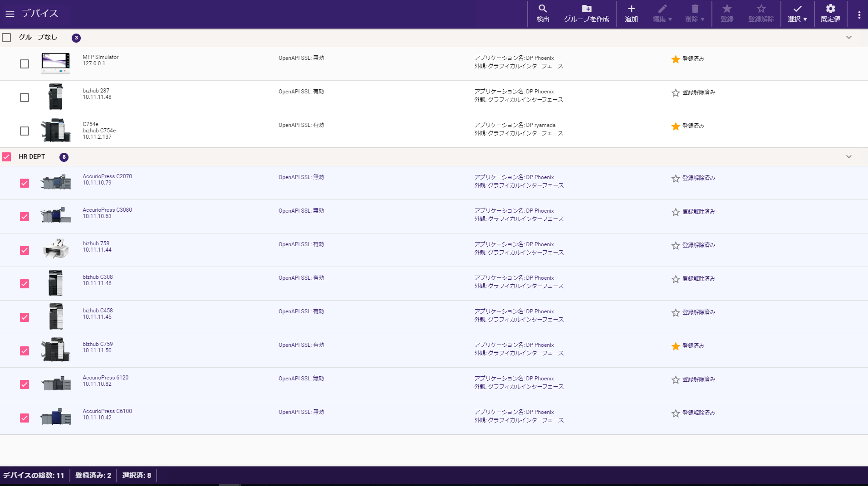
Task: Click bizhub 758's star icon
Action: 676,245
